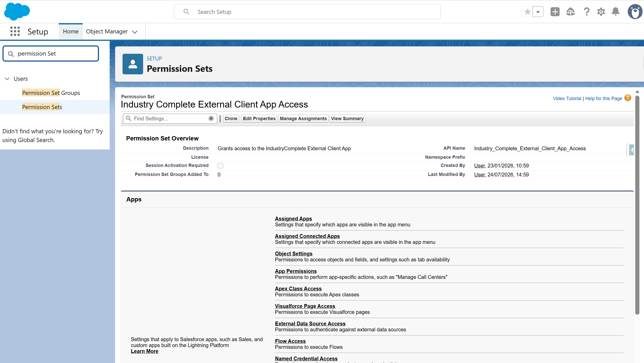Collapse the Users section chevron
The height and width of the screenshot is (363, 644).
coord(7,79)
